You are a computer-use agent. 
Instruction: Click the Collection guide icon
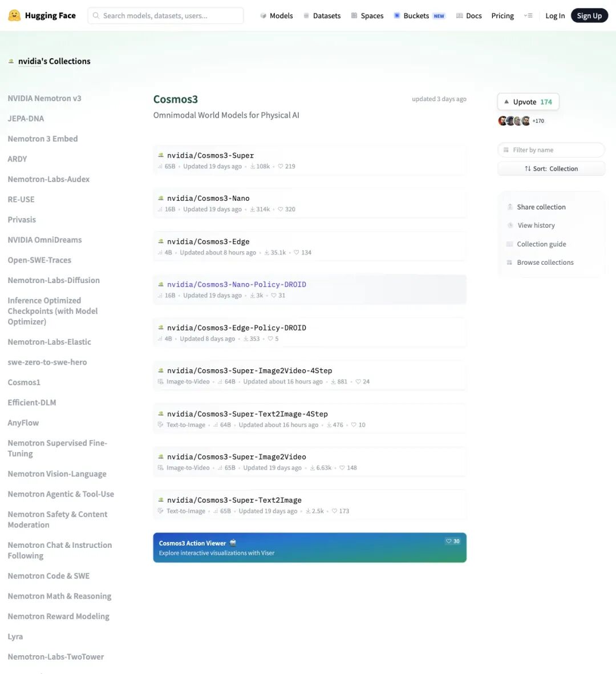pyautogui.click(x=510, y=244)
